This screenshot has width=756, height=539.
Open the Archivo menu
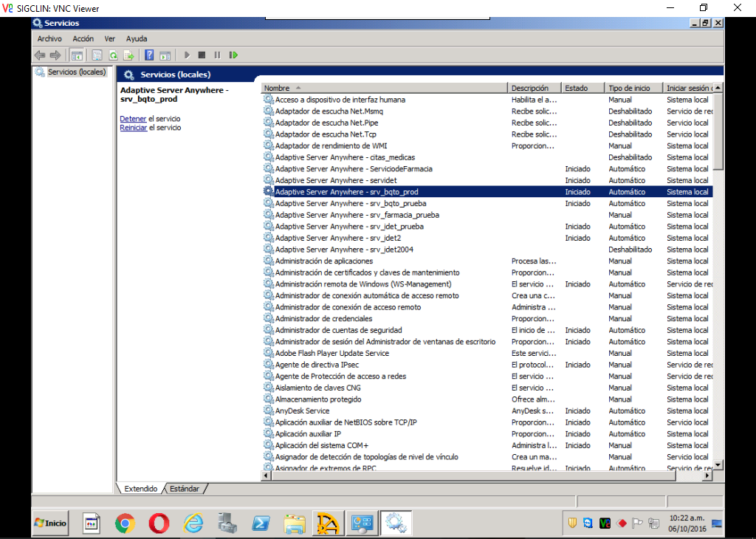[49, 38]
